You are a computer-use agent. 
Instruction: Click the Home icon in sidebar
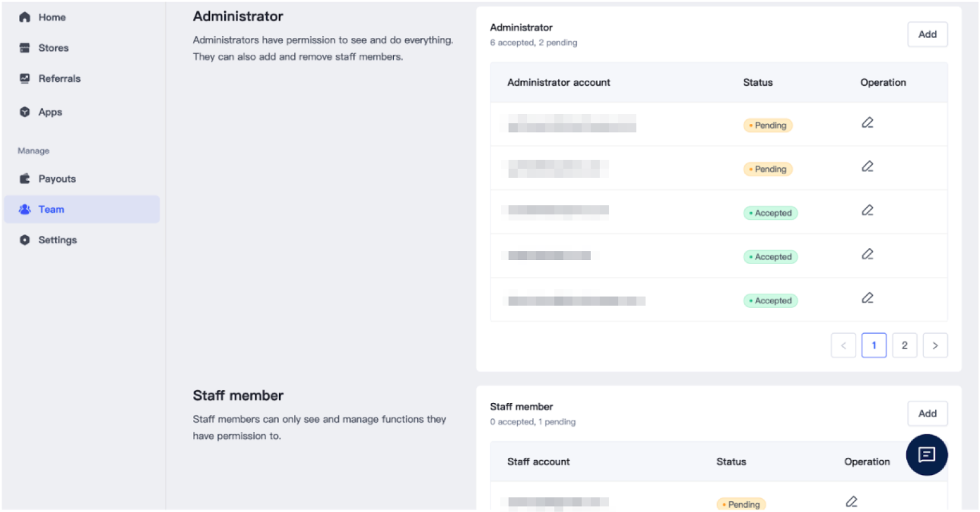point(24,17)
